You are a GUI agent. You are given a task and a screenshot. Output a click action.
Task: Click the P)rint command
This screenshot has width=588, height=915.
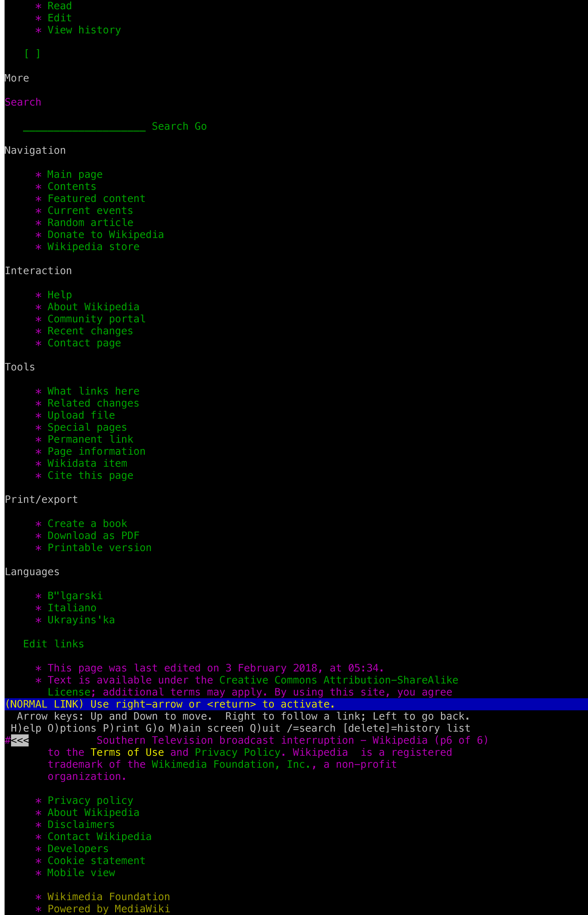coord(121,728)
